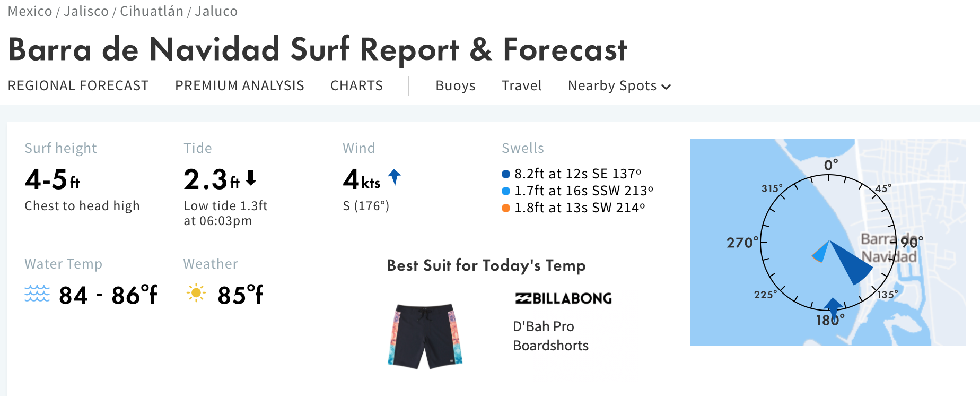Click the light blue SSW swell dot
980x396 pixels.
coord(506,191)
